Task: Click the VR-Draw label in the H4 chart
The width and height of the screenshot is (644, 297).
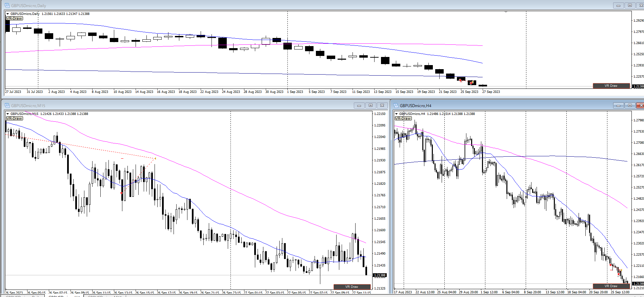Action: 403,118
